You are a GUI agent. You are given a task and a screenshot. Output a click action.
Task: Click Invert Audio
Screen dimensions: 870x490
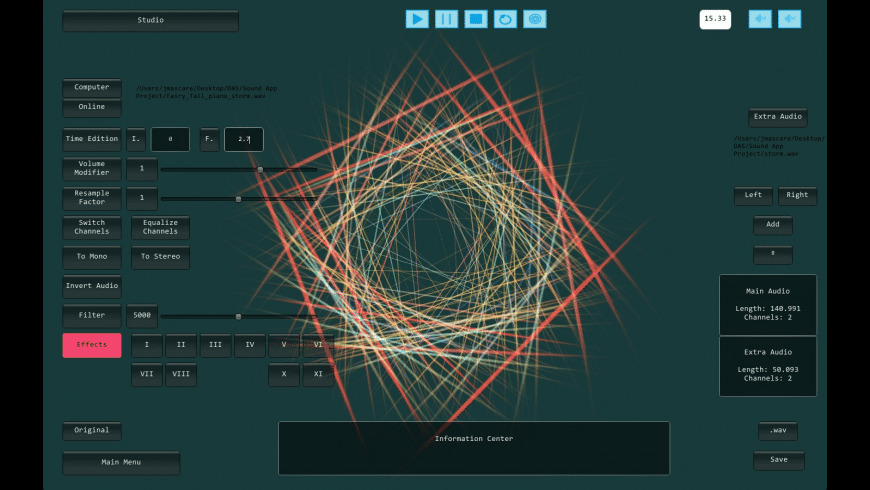[x=92, y=286]
